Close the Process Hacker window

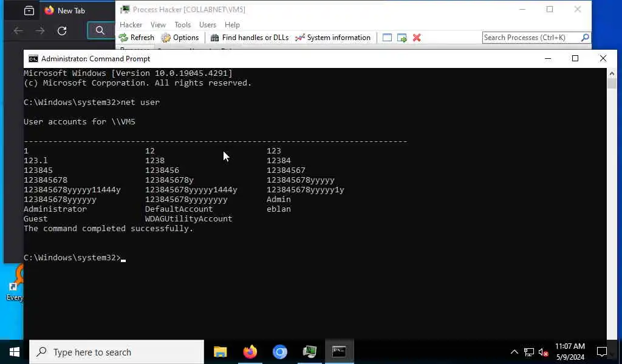[578, 9]
